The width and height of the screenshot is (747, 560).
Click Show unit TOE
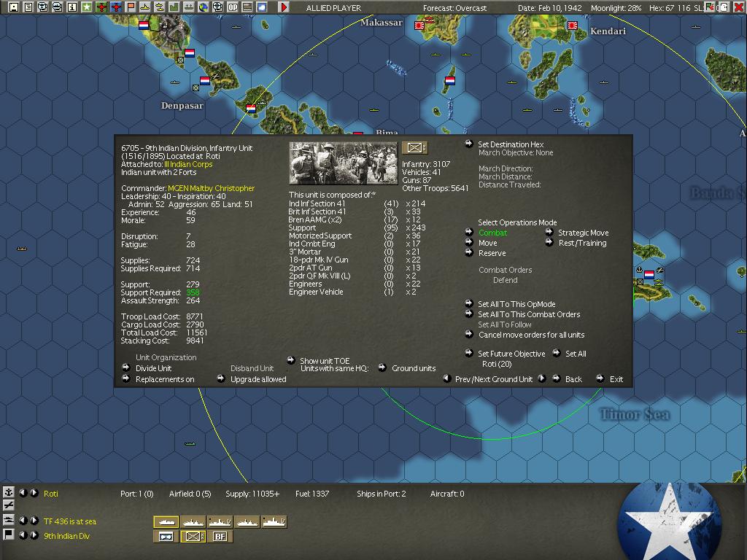coord(325,361)
